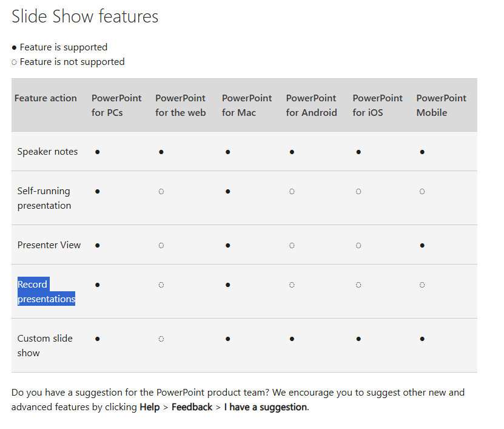Click the 'Presenter View' row label
This screenshot has width=504, height=429.
pyautogui.click(x=49, y=245)
